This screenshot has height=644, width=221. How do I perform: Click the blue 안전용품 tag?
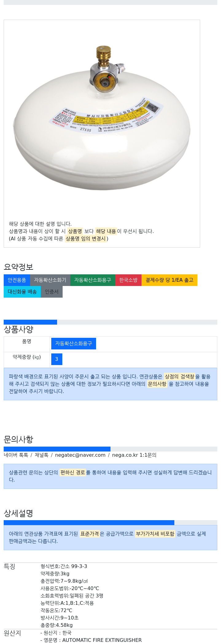(17, 280)
